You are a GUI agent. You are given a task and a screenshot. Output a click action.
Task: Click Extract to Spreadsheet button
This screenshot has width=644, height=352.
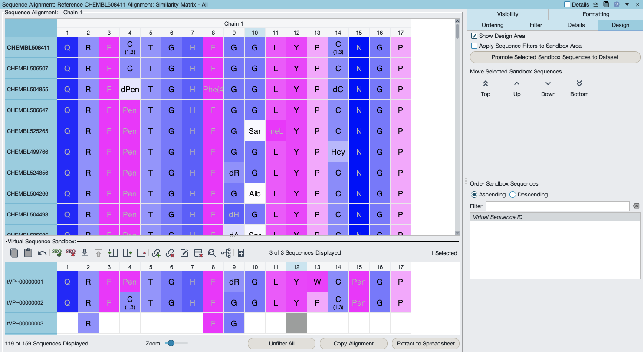(x=426, y=343)
